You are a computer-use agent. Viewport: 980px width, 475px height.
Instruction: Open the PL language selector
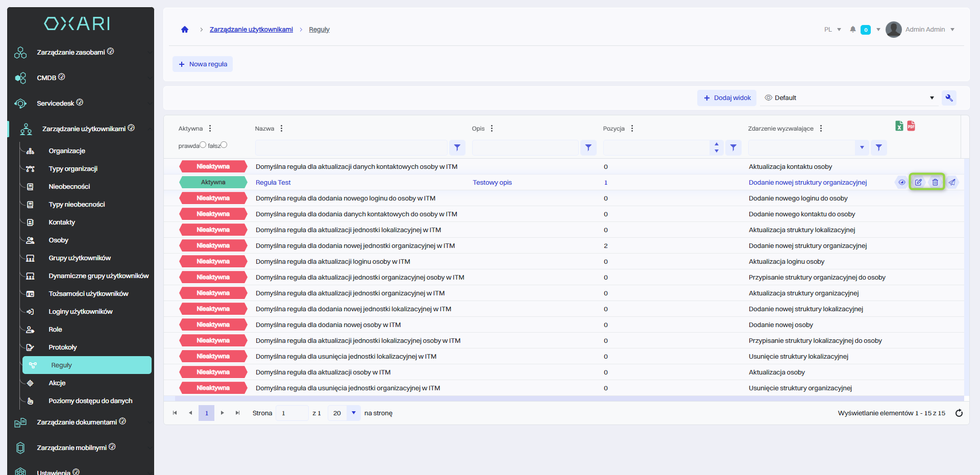(x=832, y=30)
